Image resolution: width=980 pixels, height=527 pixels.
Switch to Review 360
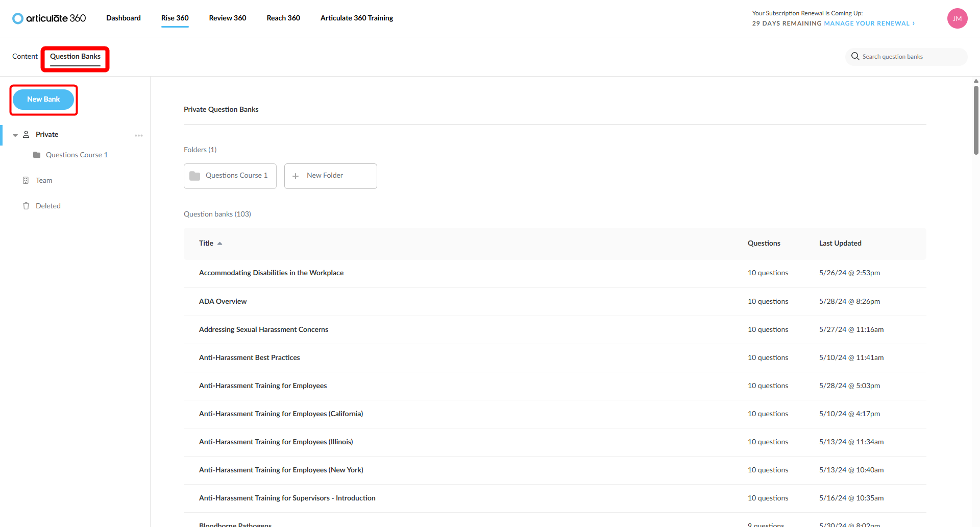(x=228, y=18)
